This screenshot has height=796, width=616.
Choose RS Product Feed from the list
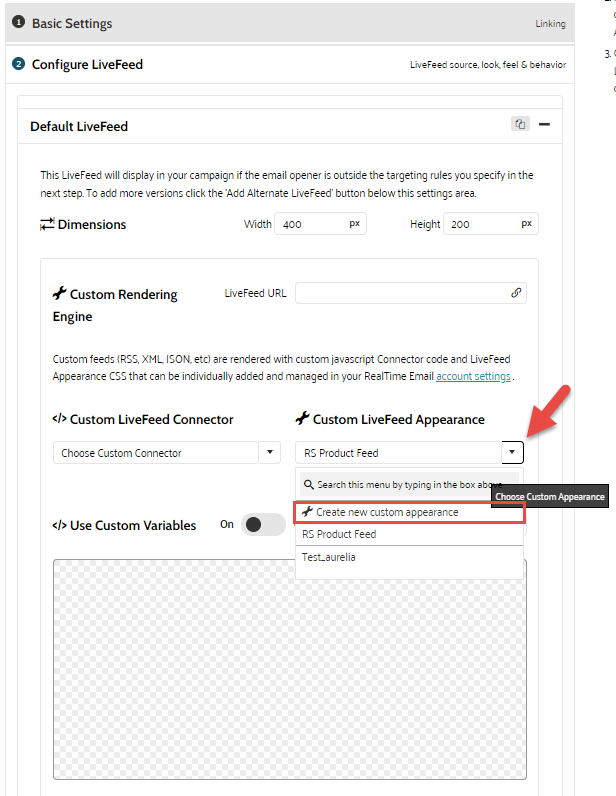[x=409, y=534]
